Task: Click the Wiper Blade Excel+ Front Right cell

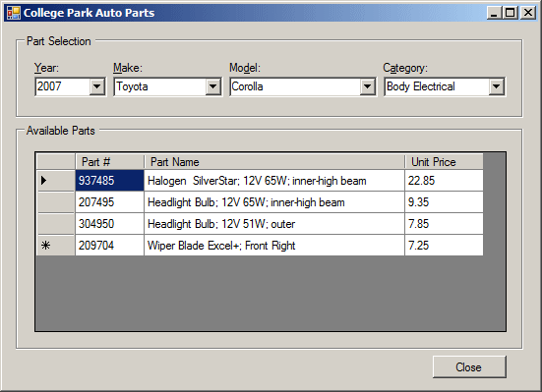Action: tap(274, 246)
